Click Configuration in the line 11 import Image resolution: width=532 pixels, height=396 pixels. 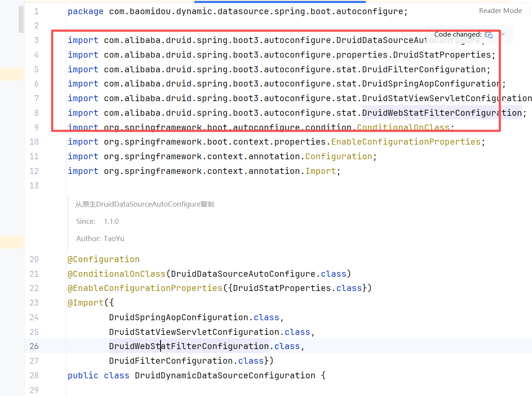(339, 156)
